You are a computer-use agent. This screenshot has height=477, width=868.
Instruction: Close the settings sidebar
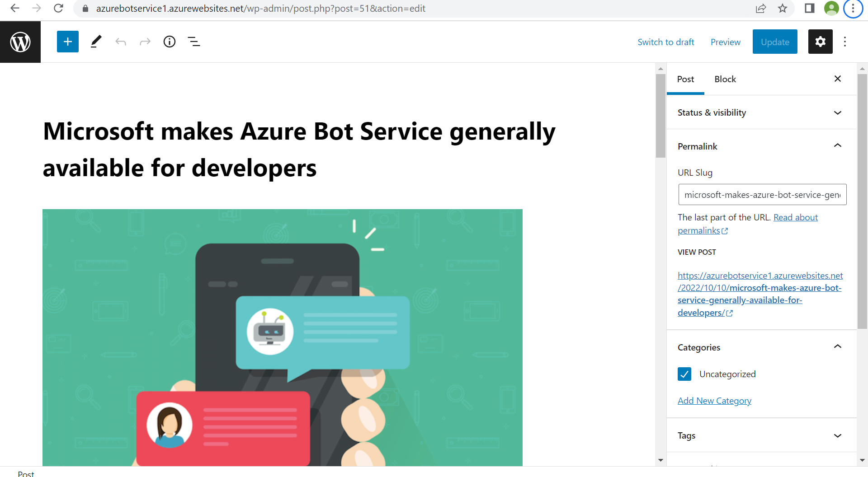point(838,79)
